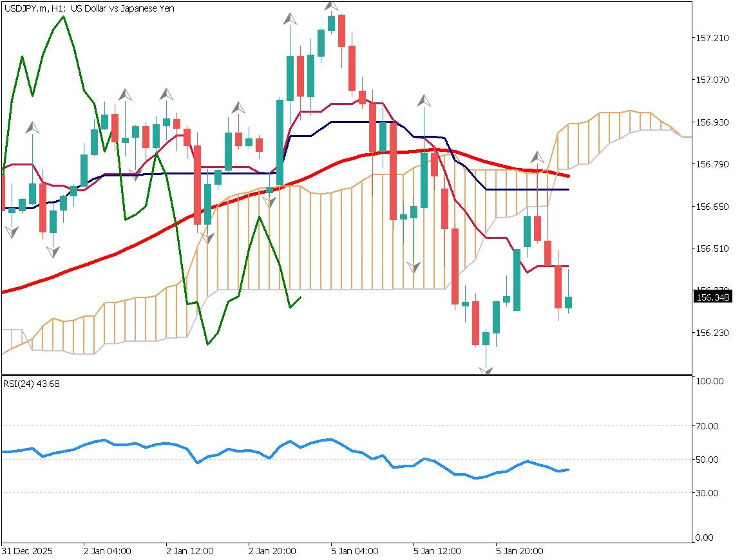The height and width of the screenshot is (560, 742).
Task: Select up fractal arrow touching the thick red average line
Action: coord(537,157)
